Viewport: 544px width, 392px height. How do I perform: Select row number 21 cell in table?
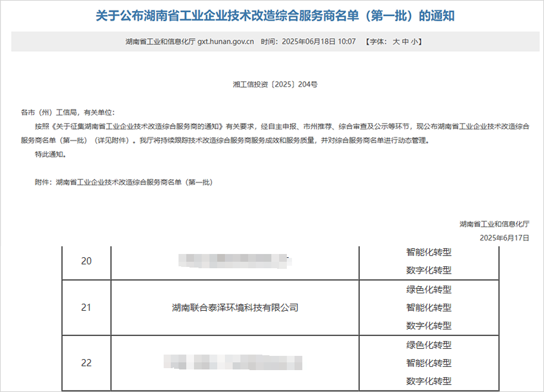[86, 308]
